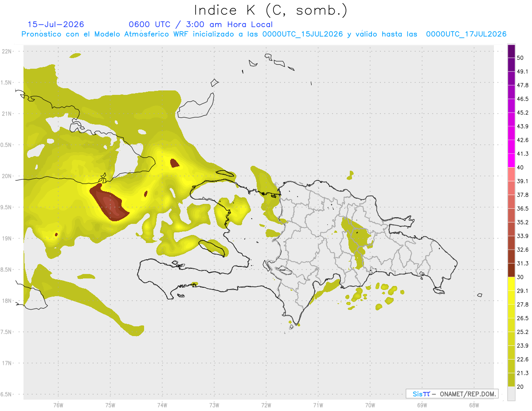Select the "32.6" color bar label
Screen dimensions: 532x411
click(523, 250)
